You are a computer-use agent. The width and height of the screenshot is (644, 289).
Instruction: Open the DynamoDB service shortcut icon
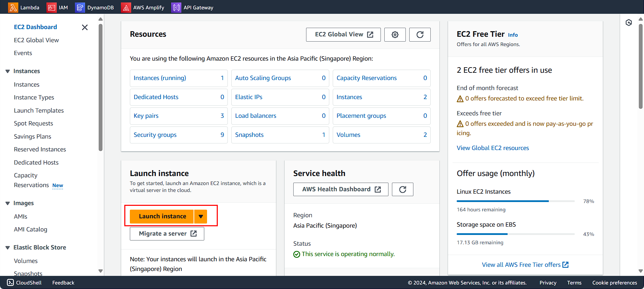pyautogui.click(x=80, y=7)
